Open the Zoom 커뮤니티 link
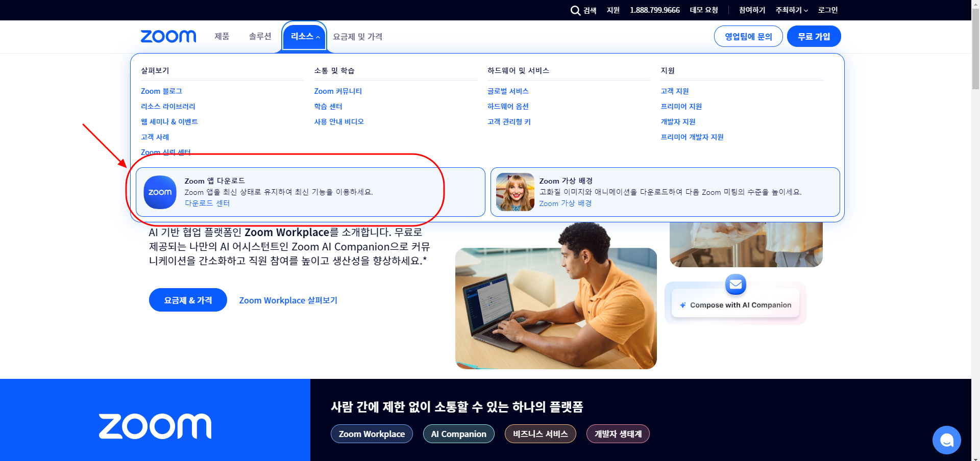This screenshot has height=461, width=980. 338,91
